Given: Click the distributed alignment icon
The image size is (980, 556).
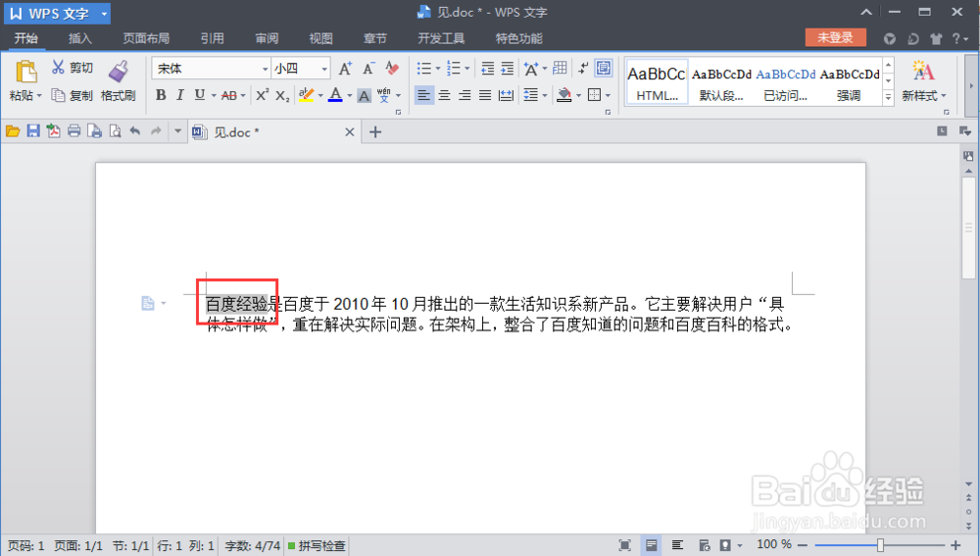Looking at the screenshot, I should pos(506,95).
